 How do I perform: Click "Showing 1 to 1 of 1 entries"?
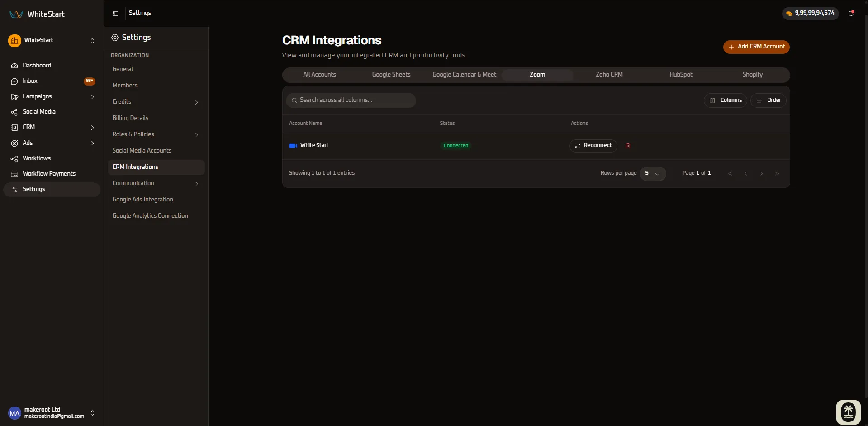click(322, 173)
